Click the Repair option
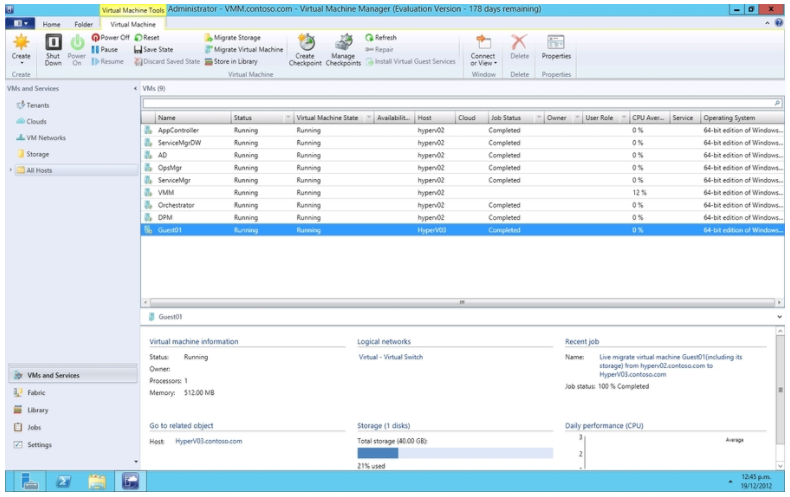The width and height of the screenshot is (790, 497). pyautogui.click(x=379, y=49)
